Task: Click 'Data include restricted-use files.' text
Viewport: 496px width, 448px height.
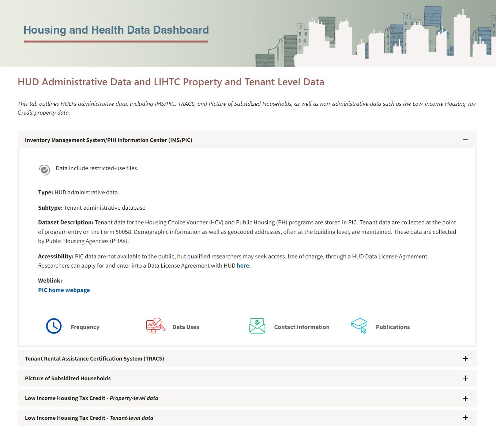Action: (97, 168)
